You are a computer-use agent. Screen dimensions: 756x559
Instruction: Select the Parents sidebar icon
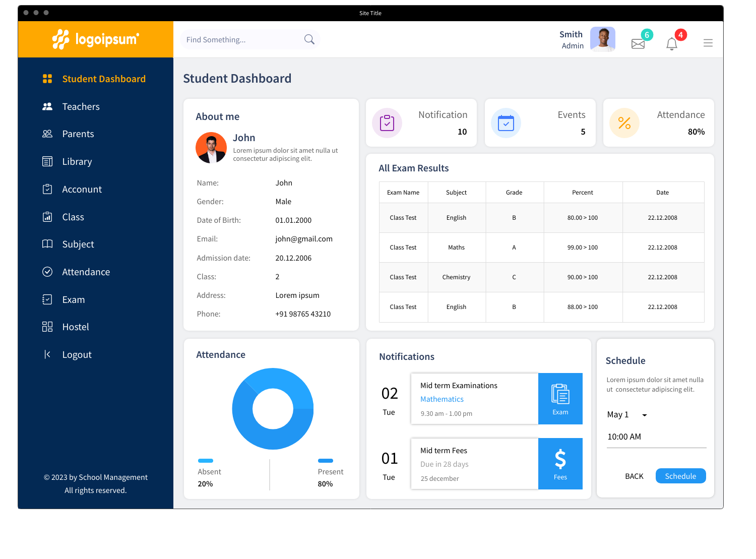[47, 134]
